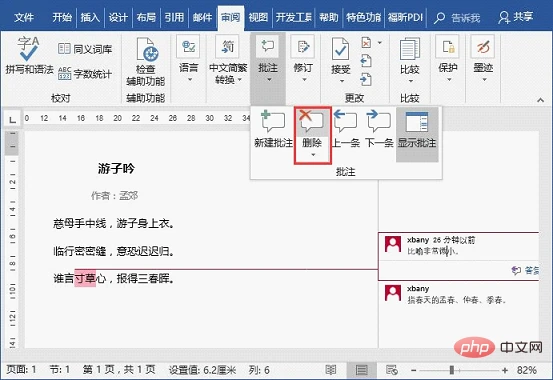Switch to the Insert (插入) tab
This screenshot has height=380, width=553.
tap(90, 17)
